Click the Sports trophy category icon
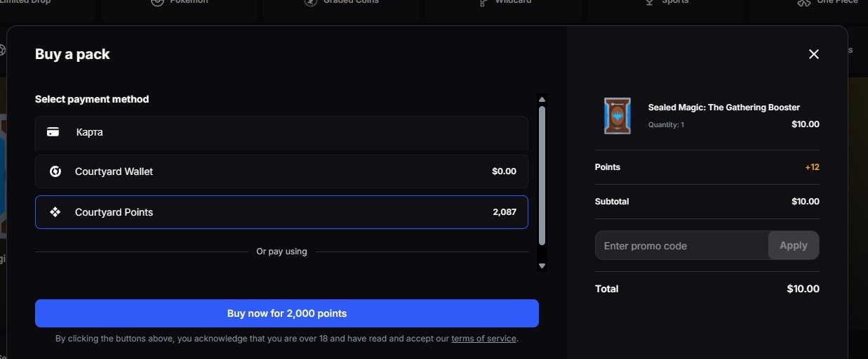This screenshot has width=868, height=359. (x=650, y=3)
